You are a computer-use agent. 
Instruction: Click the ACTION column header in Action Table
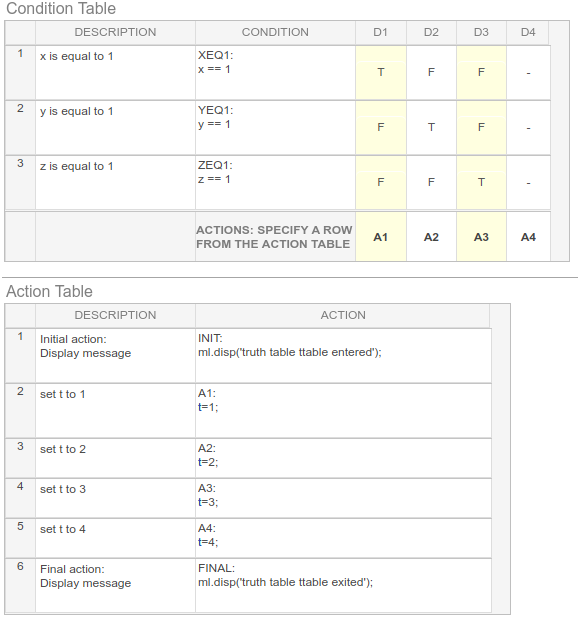point(343,315)
